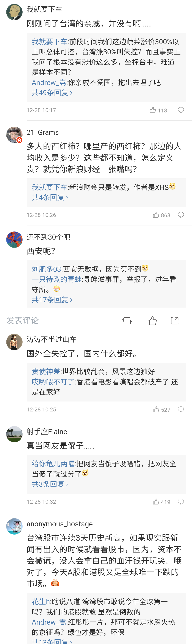The width and height of the screenshot is (192, 644).
Task: Open 发表评论 comment input field
Action: click(23, 320)
